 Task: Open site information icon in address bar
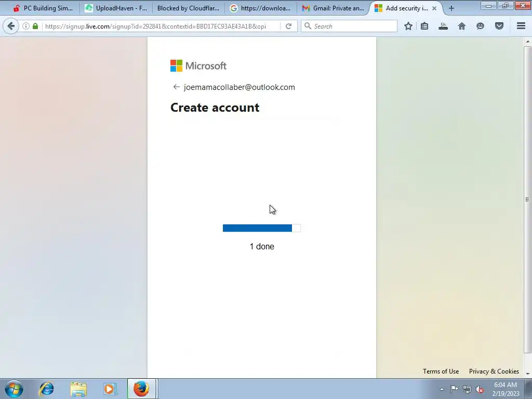pyautogui.click(x=26, y=26)
